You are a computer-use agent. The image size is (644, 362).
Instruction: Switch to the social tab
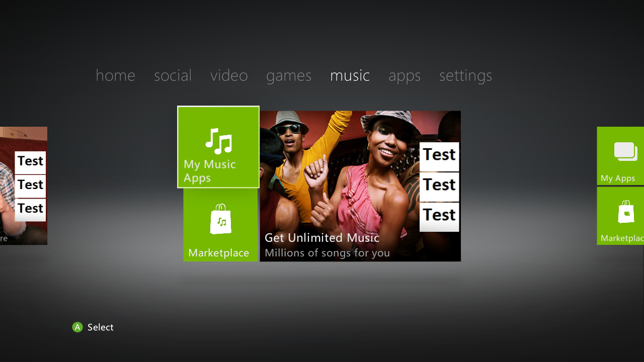(x=173, y=75)
